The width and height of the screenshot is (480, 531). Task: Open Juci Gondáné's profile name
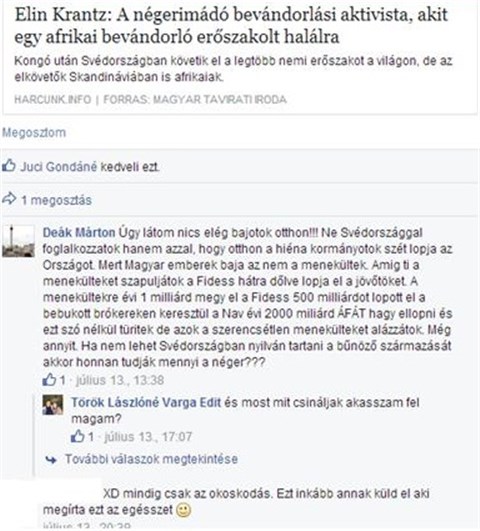(59, 167)
